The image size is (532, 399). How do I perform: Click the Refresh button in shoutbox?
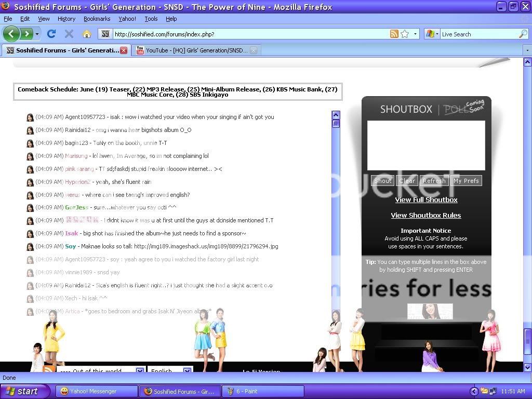coord(434,181)
